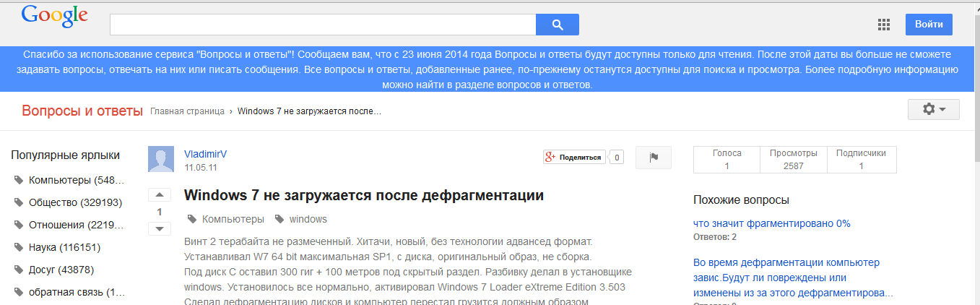Click the Google+ share count bubble
Image resolution: width=980 pixels, height=305 pixels.
click(617, 158)
